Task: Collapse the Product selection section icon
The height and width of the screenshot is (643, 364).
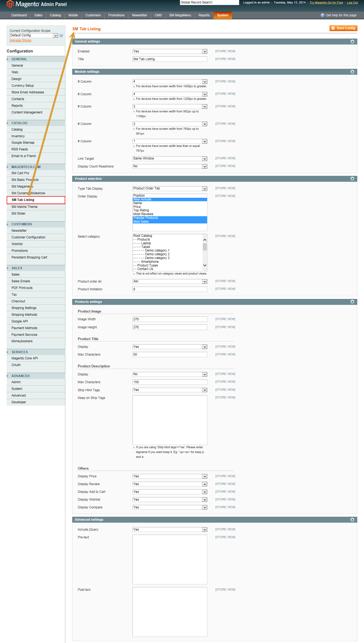Action: click(x=352, y=179)
